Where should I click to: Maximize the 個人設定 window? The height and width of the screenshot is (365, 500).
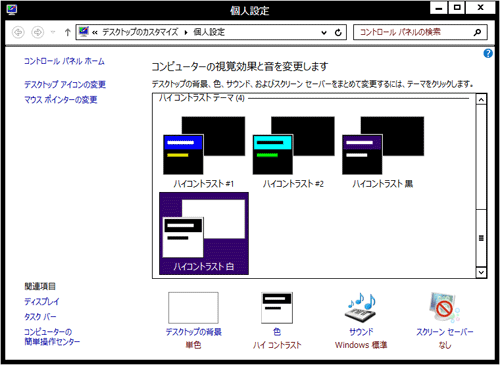pyautogui.click(x=457, y=8)
